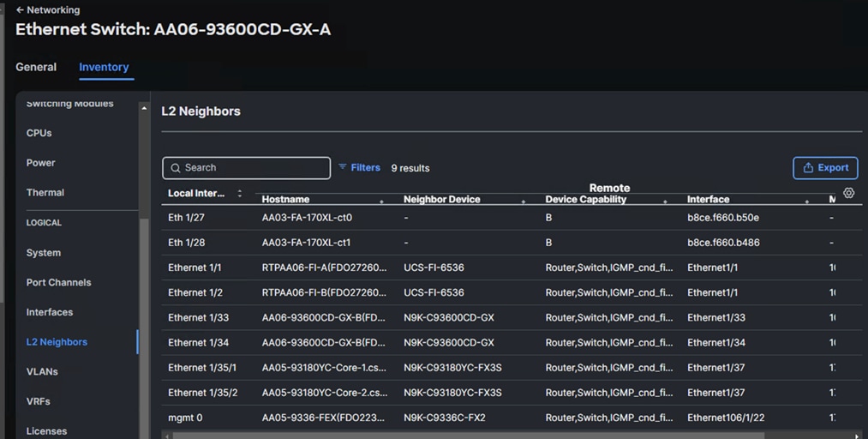
Task: Open CPUs in inventory sidebar
Action: click(39, 133)
